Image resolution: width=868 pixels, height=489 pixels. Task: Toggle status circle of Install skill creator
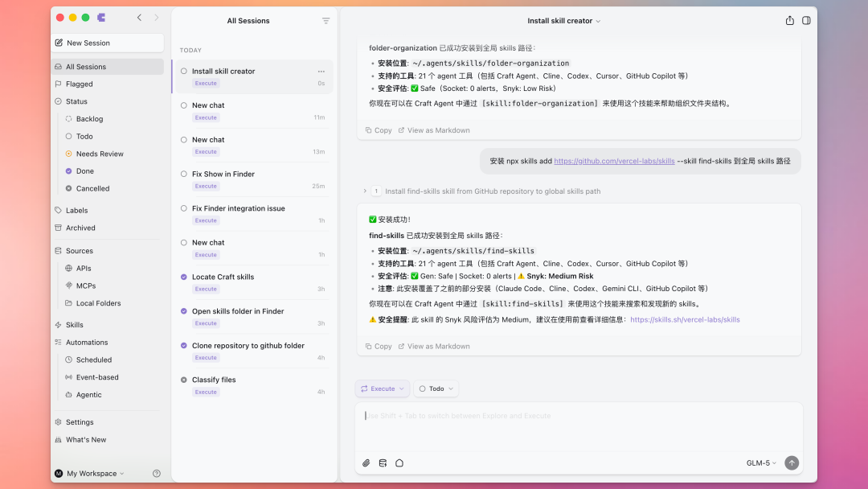184,71
